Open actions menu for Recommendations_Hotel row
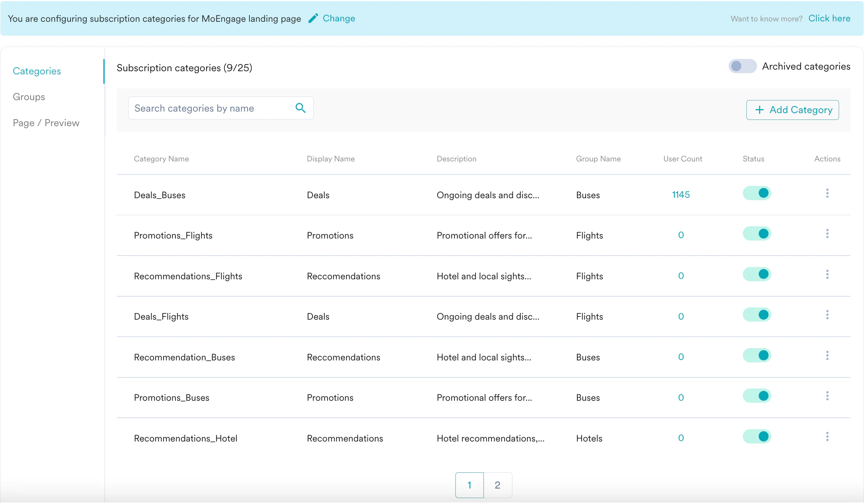Screen dimensions: 864x504 tap(827, 437)
